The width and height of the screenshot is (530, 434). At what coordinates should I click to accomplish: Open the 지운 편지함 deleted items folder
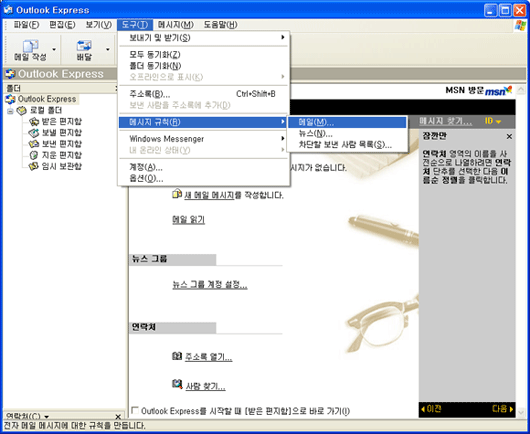[62, 155]
